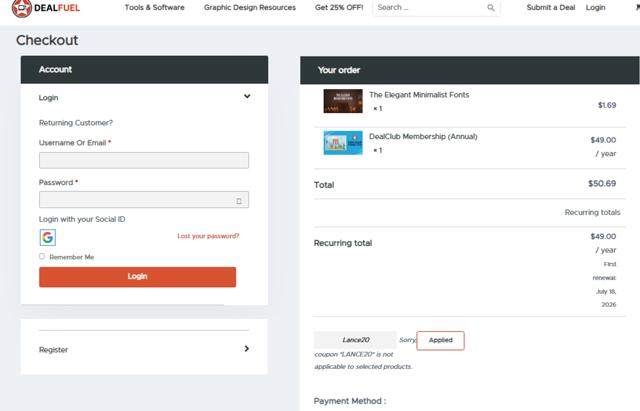Focus the Password input field

pos(144,200)
